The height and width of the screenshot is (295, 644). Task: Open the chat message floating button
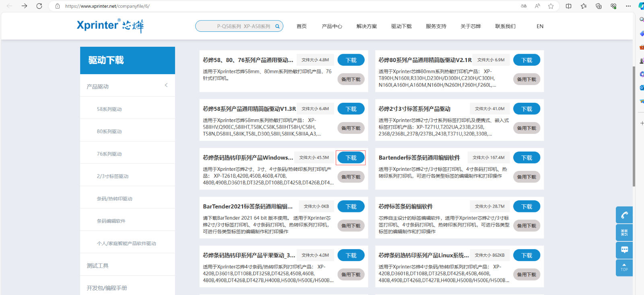coord(624,250)
